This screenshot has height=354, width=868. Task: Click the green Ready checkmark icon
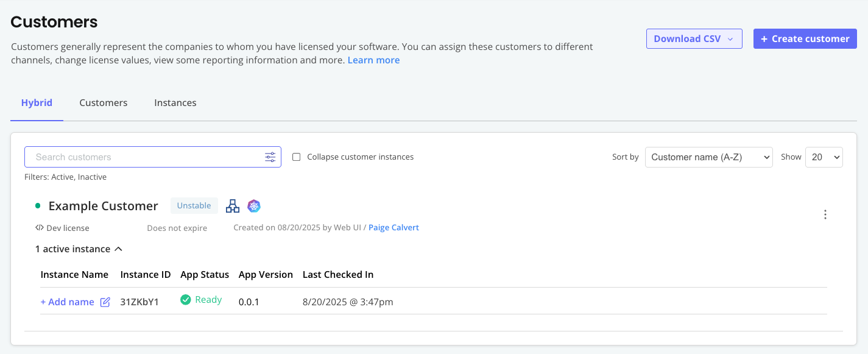point(185,299)
